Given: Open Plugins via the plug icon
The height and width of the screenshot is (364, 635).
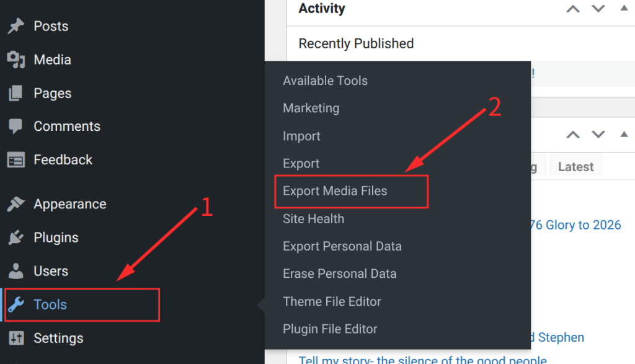Looking at the screenshot, I should tap(17, 237).
